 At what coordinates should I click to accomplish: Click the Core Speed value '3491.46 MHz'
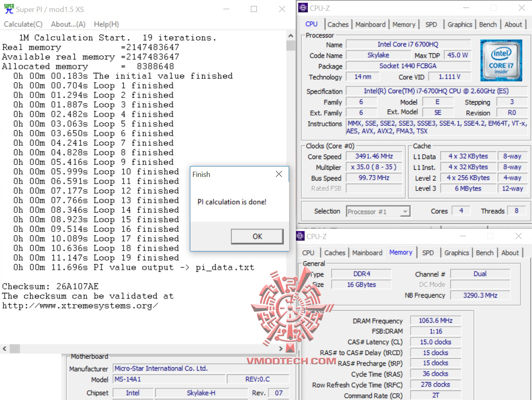374,156
